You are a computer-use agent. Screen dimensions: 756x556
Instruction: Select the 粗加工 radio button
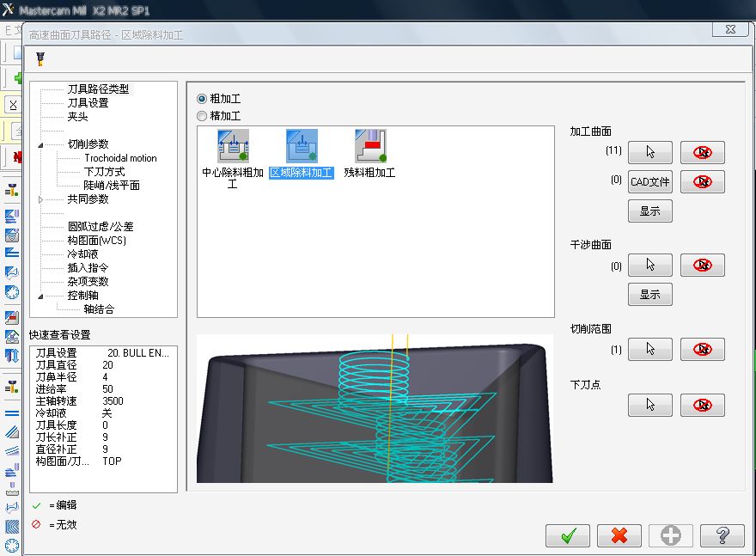pyautogui.click(x=202, y=99)
